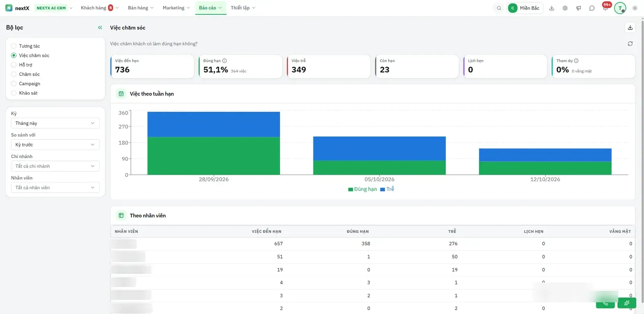Click the download icon in top navigation
Viewport: 644px width, 314px height.
pos(552,8)
